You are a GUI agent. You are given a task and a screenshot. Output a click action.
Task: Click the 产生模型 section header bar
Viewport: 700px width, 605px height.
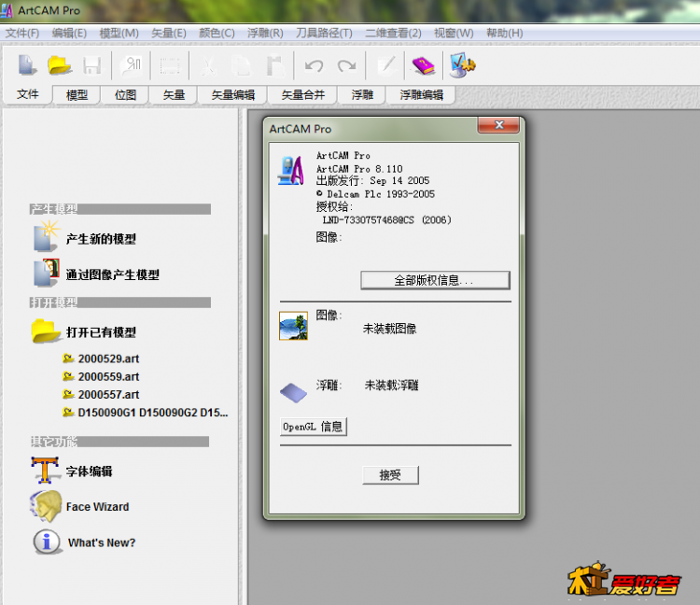pos(120,209)
